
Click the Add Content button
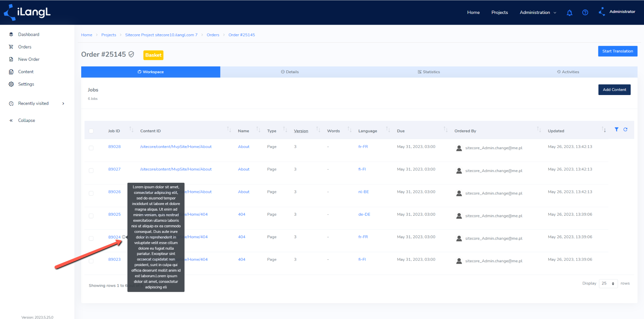[x=614, y=90]
